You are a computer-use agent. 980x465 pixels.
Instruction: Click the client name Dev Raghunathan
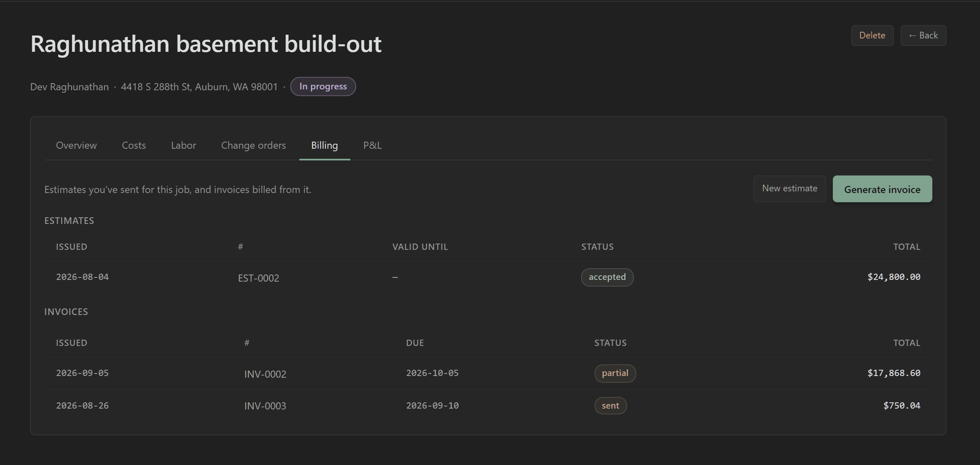click(69, 87)
